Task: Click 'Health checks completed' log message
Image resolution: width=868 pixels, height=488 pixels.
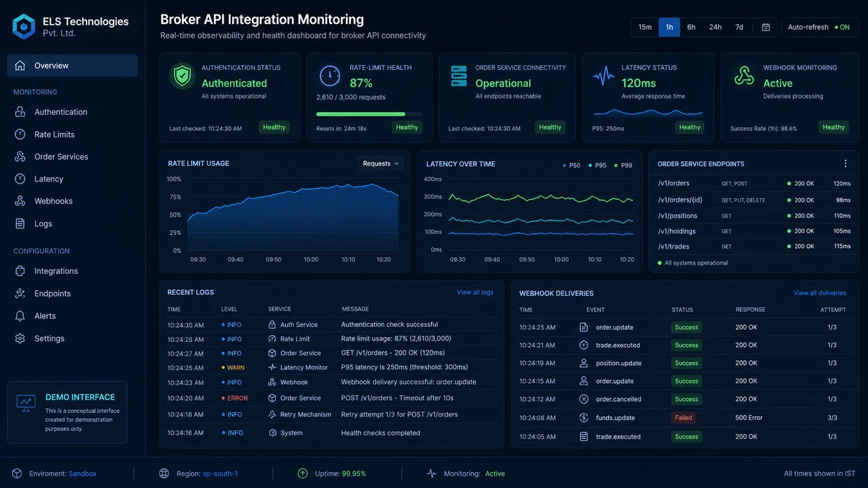Action: [380, 433]
